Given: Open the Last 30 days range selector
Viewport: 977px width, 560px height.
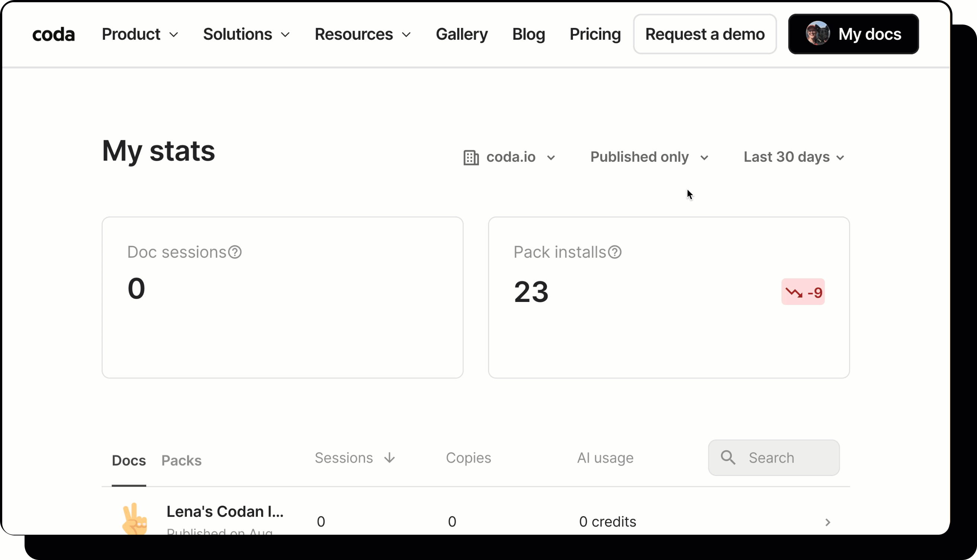Looking at the screenshot, I should tap(794, 157).
